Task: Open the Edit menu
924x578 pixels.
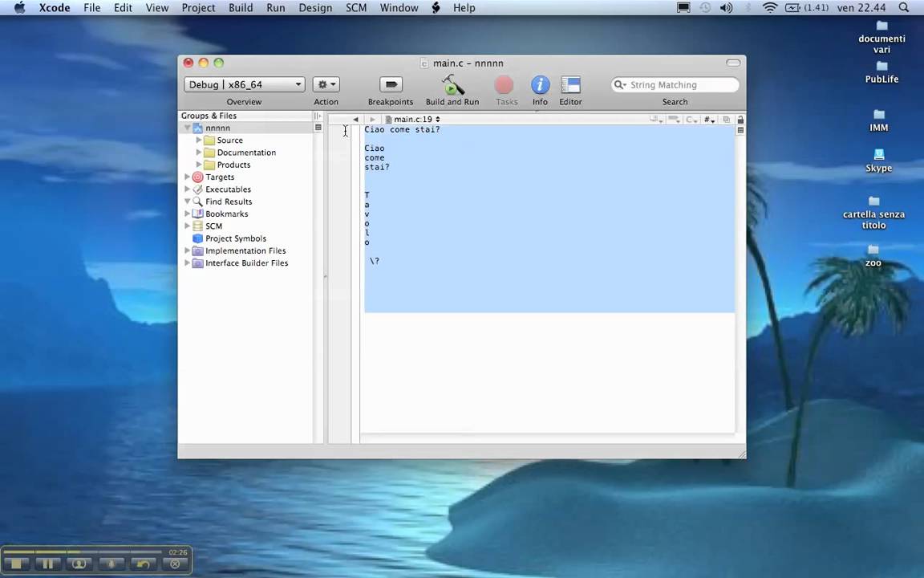Action: [123, 8]
